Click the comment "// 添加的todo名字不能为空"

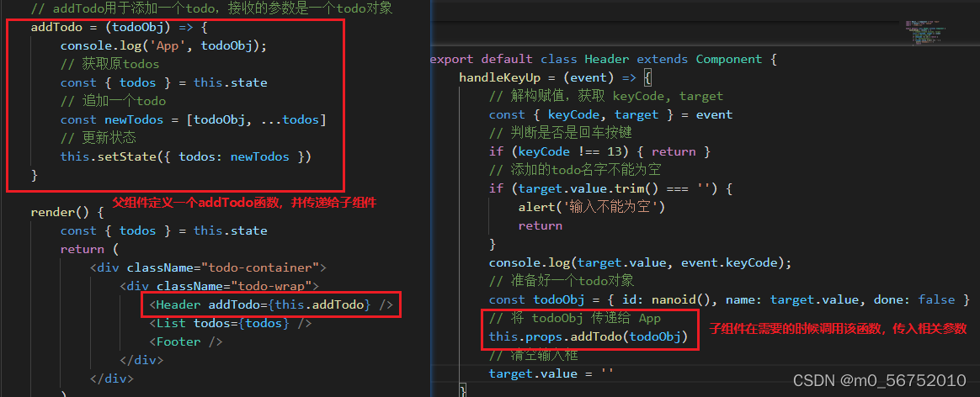pos(575,170)
